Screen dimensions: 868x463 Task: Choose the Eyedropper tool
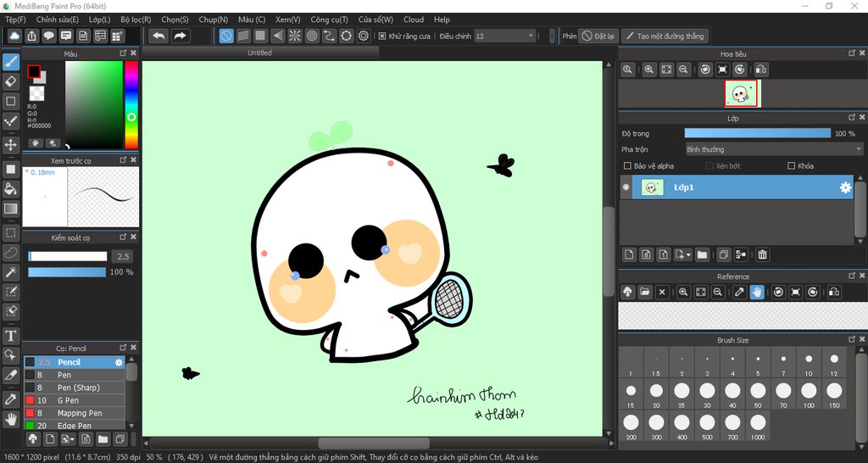point(11,399)
